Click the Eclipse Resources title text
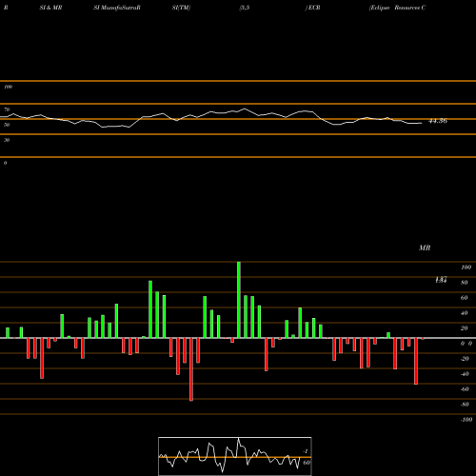The width and height of the screenshot is (476, 476). (x=397, y=8)
